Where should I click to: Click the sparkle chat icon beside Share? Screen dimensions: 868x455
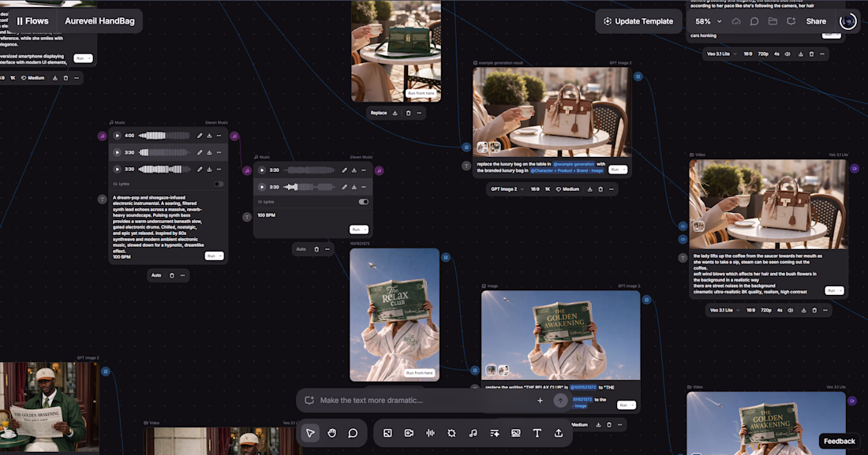[x=791, y=21]
